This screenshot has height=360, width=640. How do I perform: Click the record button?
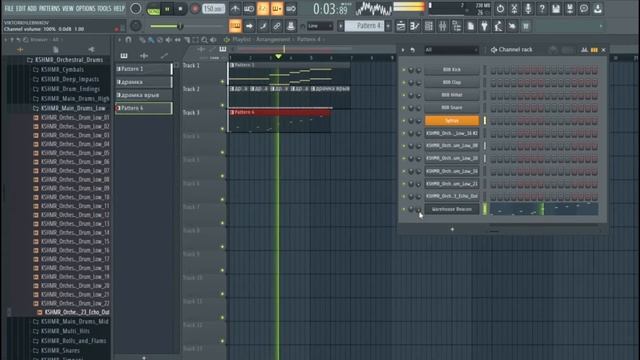[195, 9]
